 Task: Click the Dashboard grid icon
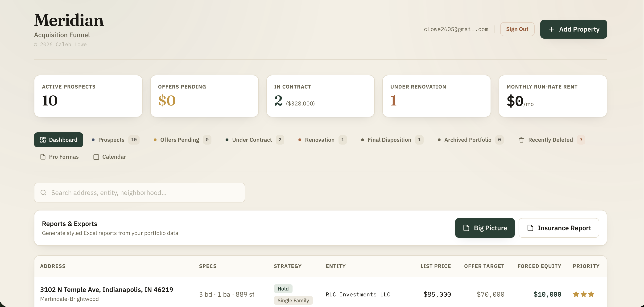[x=43, y=140]
